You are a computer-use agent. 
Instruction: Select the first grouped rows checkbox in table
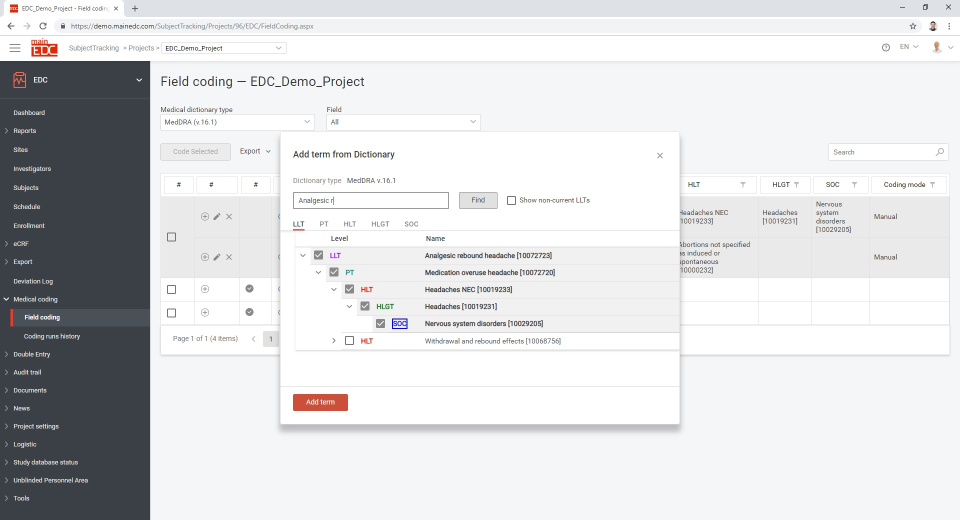(171, 237)
